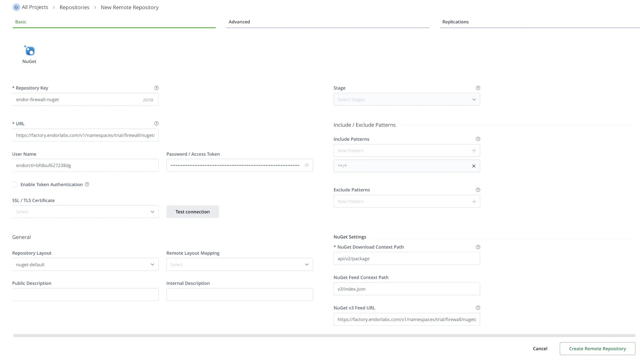640x364 pixels.
Task: Open the Stage help icon
Action: (478, 88)
